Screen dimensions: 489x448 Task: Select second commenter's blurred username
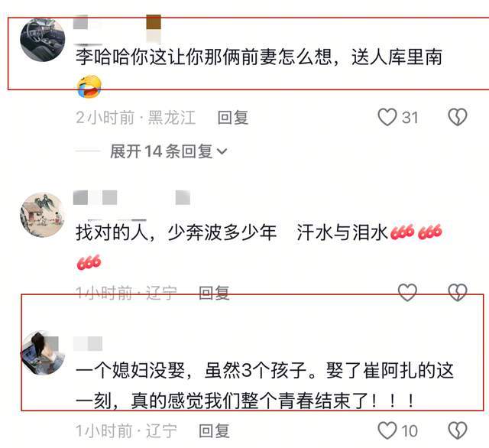point(131,197)
